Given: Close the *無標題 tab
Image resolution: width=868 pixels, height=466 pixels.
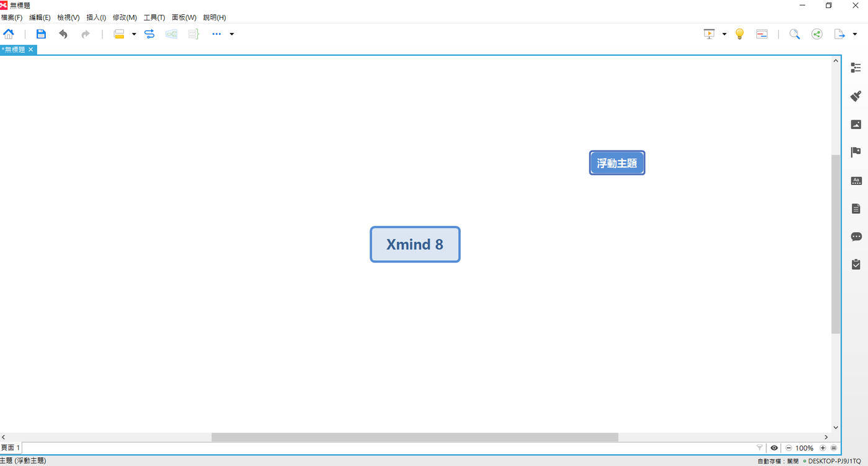Looking at the screenshot, I should pos(31,50).
